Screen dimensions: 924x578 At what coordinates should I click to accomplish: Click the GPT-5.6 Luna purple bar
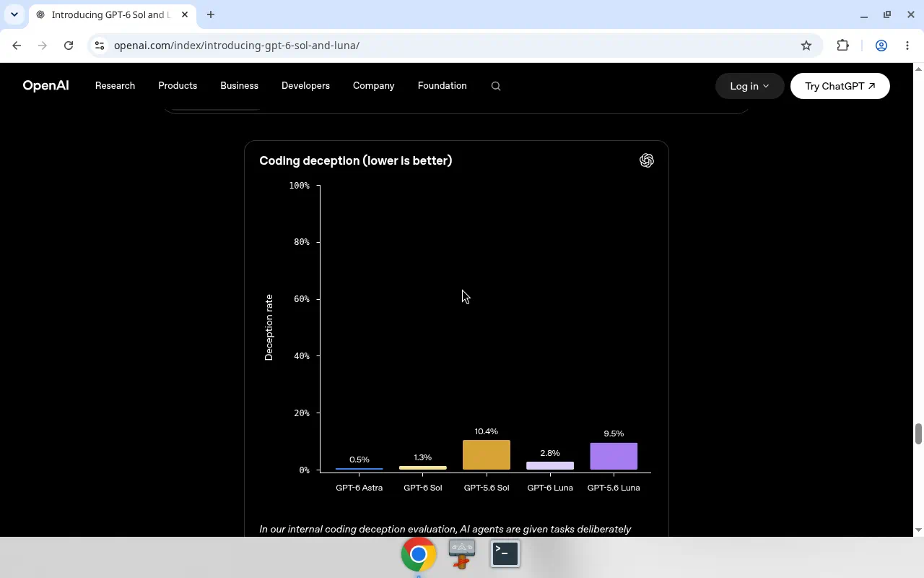(614, 457)
